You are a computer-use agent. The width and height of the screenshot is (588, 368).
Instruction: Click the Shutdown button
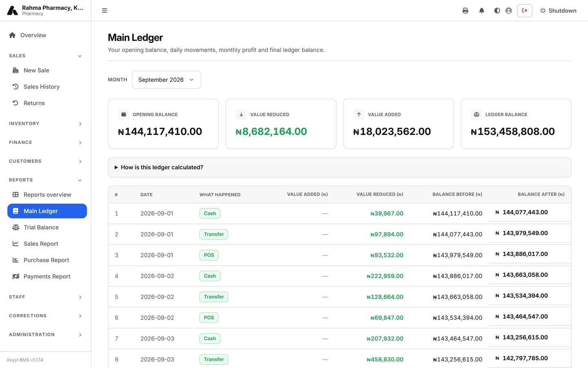pyautogui.click(x=558, y=11)
